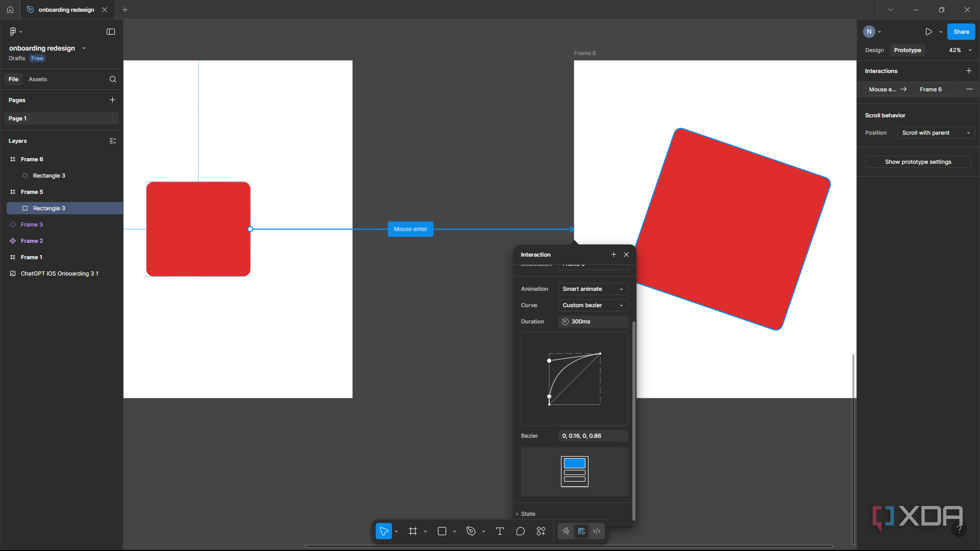Add a new page with plus icon
Screen dimensions: 980x551
(112, 100)
